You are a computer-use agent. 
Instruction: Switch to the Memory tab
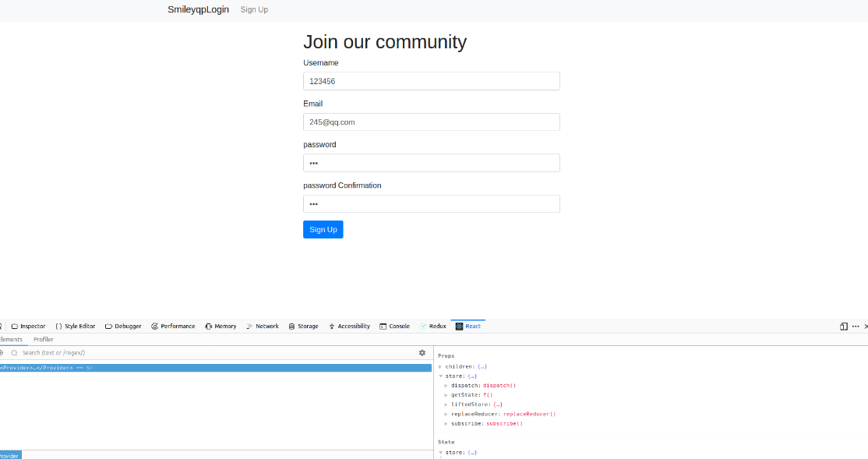click(x=221, y=326)
